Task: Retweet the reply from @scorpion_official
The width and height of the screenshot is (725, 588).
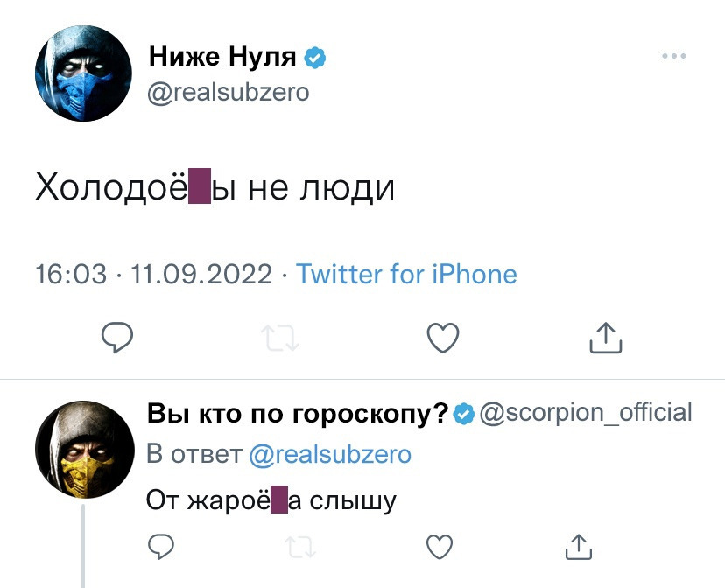Action: click(299, 548)
